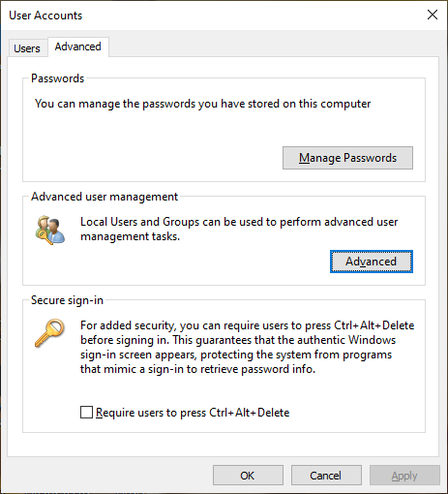Open Manage Passwords
Screen dimensions: 448x494
coord(347,158)
